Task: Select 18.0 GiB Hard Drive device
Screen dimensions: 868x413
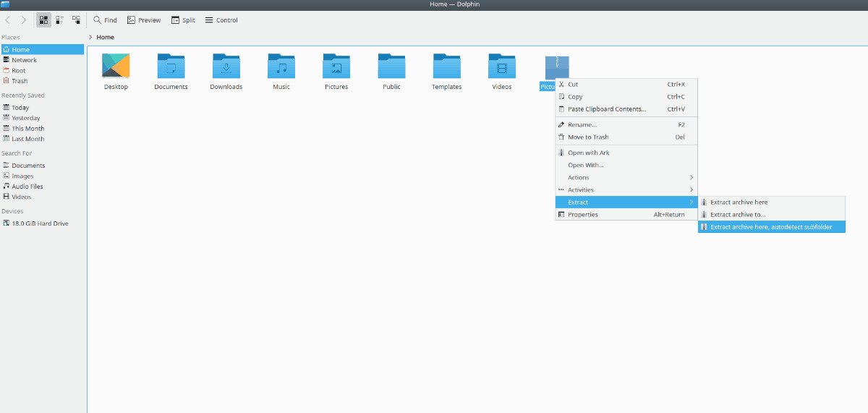Action: tap(40, 223)
